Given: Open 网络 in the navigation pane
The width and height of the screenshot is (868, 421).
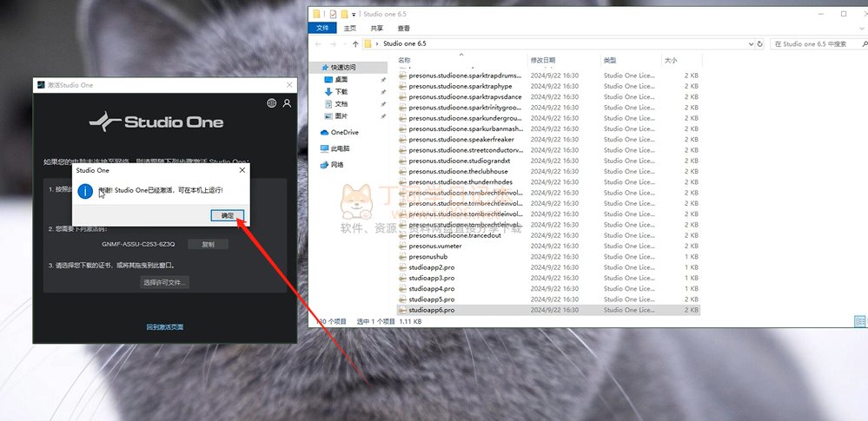Looking at the screenshot, I should click(x=337, y=165).
